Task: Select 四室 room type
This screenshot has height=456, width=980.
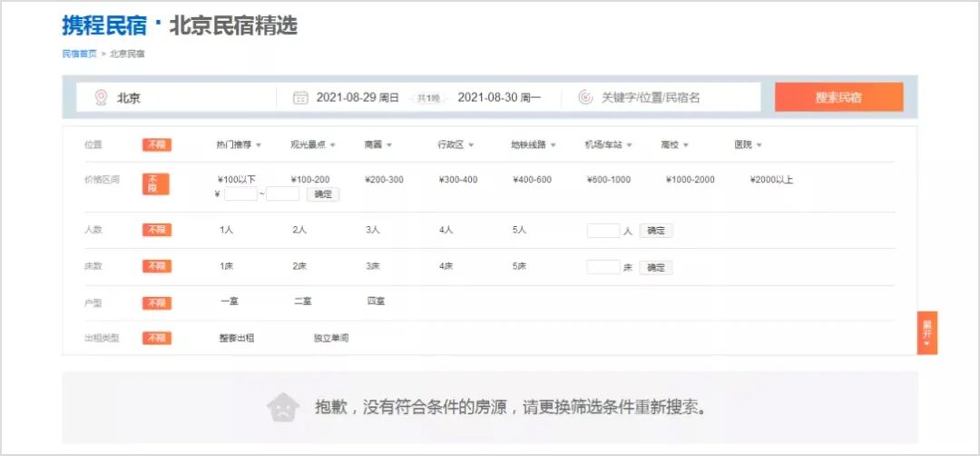Action: click(x=377, y=302)
